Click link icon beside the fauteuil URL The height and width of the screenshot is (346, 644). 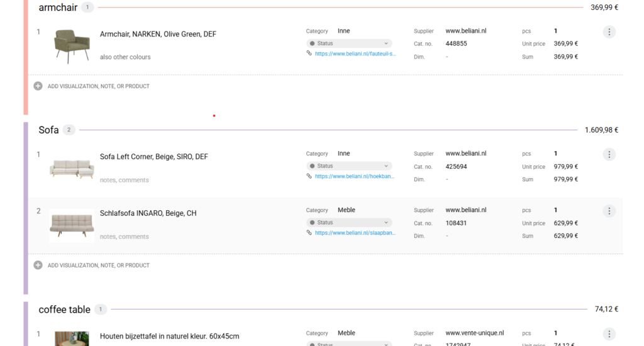pyautogui.click(x=309, y=53)
